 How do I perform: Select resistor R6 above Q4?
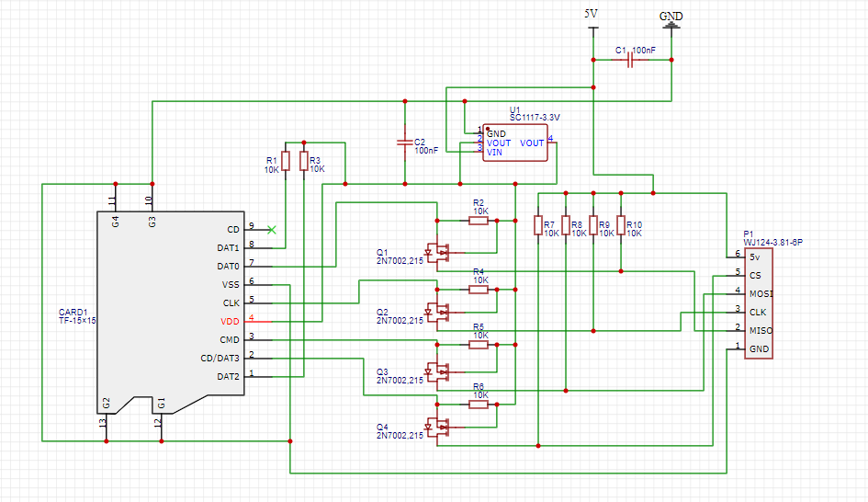[x=479, y=405]
